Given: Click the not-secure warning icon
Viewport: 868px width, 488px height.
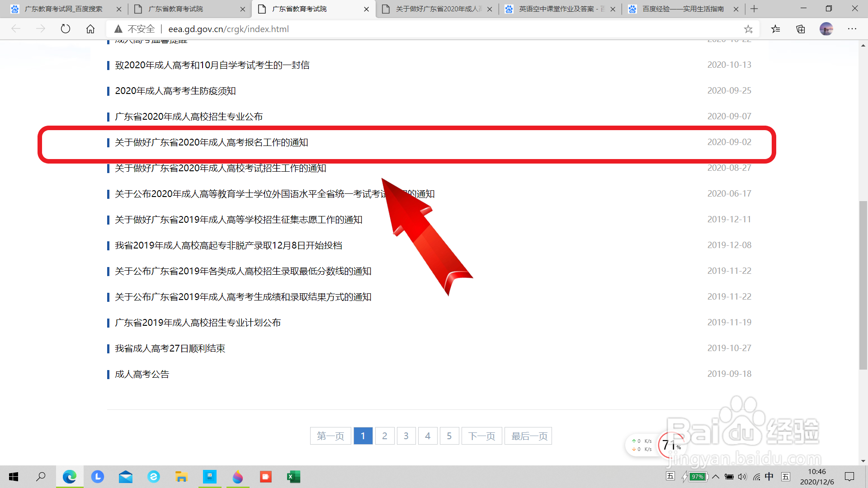Looking at the screenshot, I should pos(118,29).
